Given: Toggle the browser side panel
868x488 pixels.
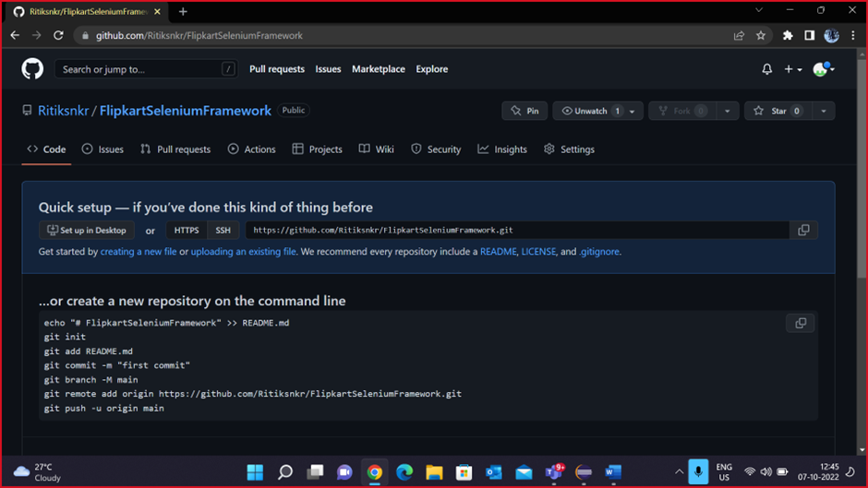Looking at the screenshot, I should click(809, 35).
